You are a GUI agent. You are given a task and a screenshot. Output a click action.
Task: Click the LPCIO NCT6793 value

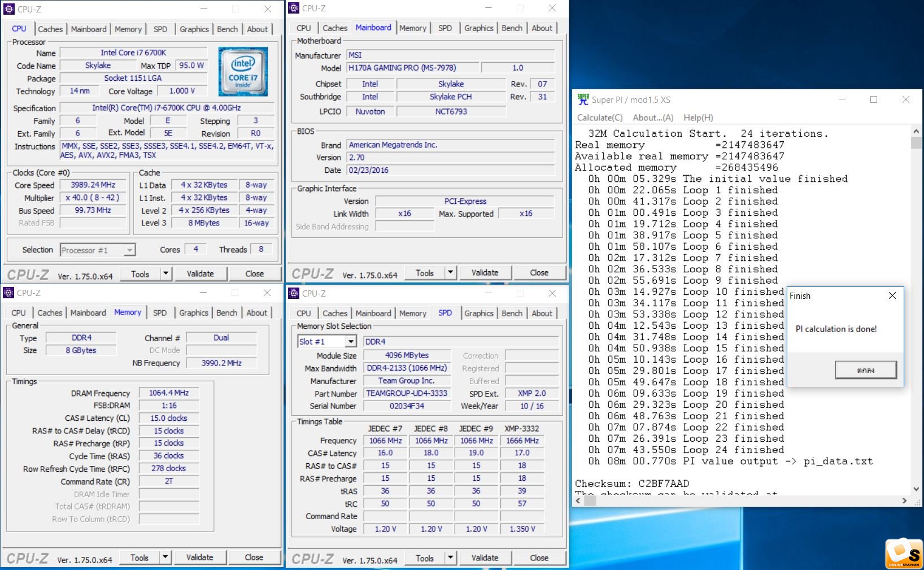coord(451,112)
